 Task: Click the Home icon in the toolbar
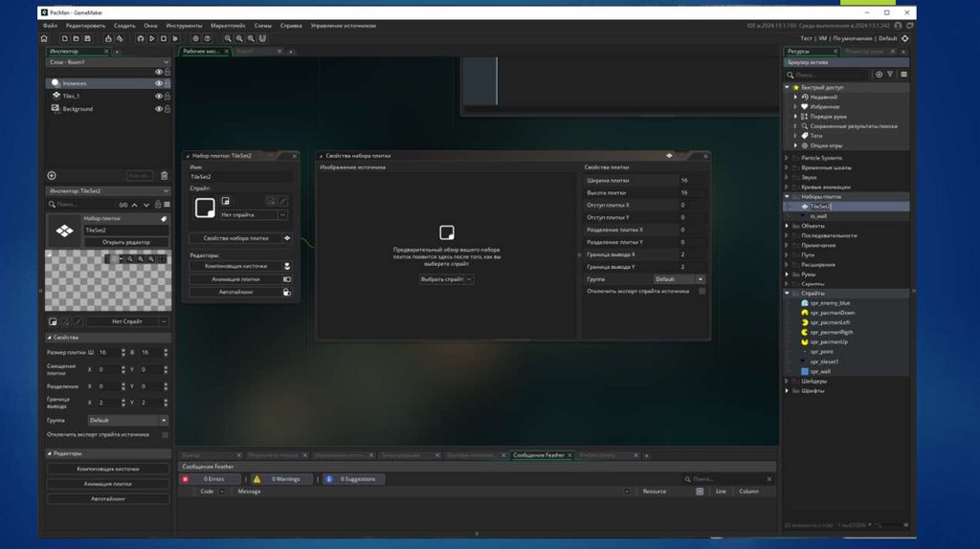tap(44, 38)
